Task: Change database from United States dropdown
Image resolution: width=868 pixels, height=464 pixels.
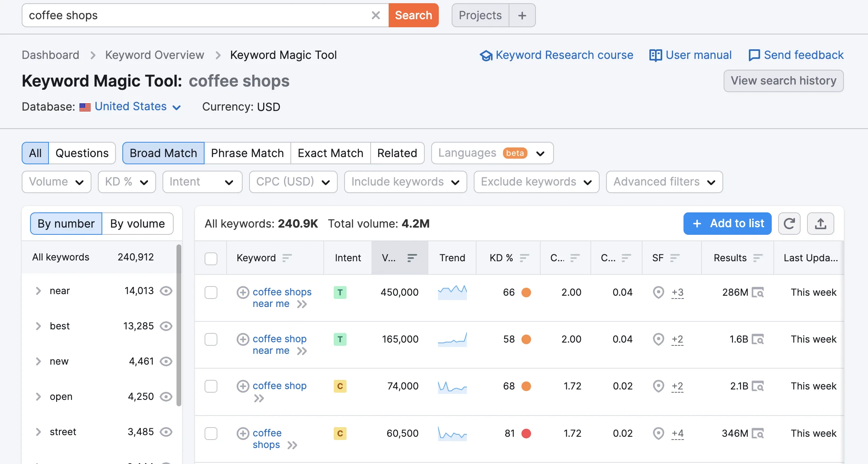Action: pyautogui.click(x=138, y=107)
